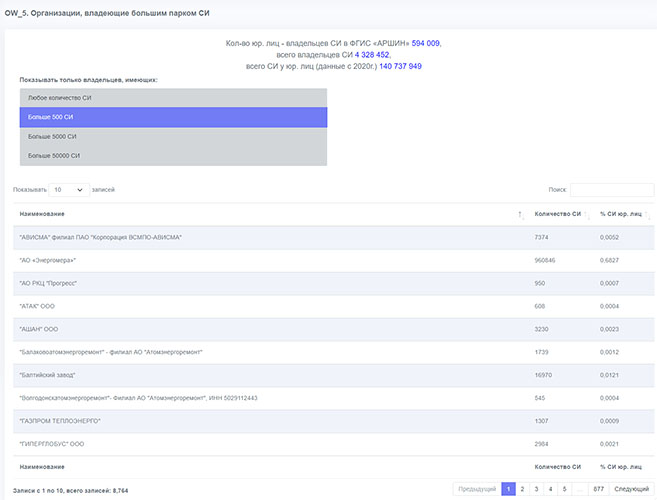Click the percentage value 0,0121

pos(609,376)
